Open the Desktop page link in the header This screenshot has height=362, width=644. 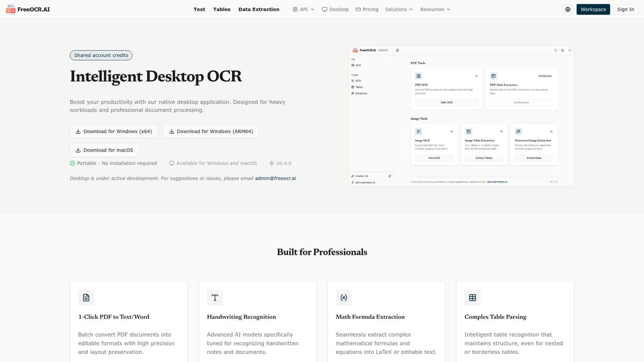coord(335,9)
